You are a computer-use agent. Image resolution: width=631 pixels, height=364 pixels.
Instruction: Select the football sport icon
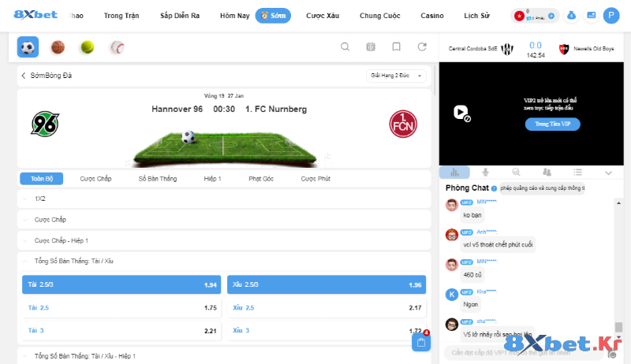28,47
